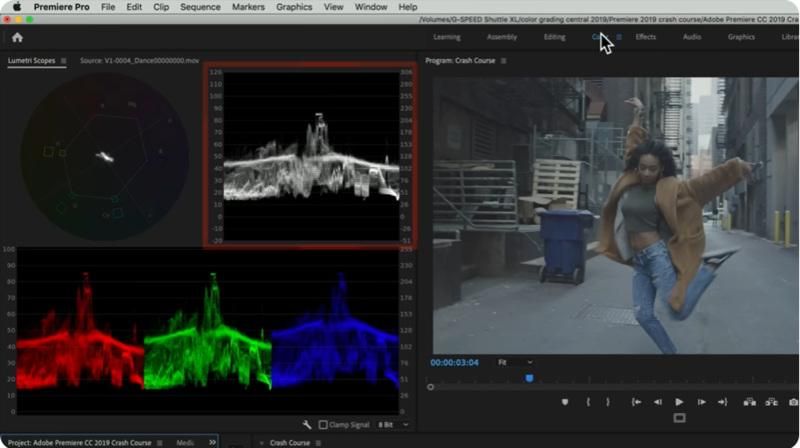Image resolution: width=800 pixels, height=448 pixels.
Task: Click the playhead timecode 00:00:03:04
Action: 454,363
